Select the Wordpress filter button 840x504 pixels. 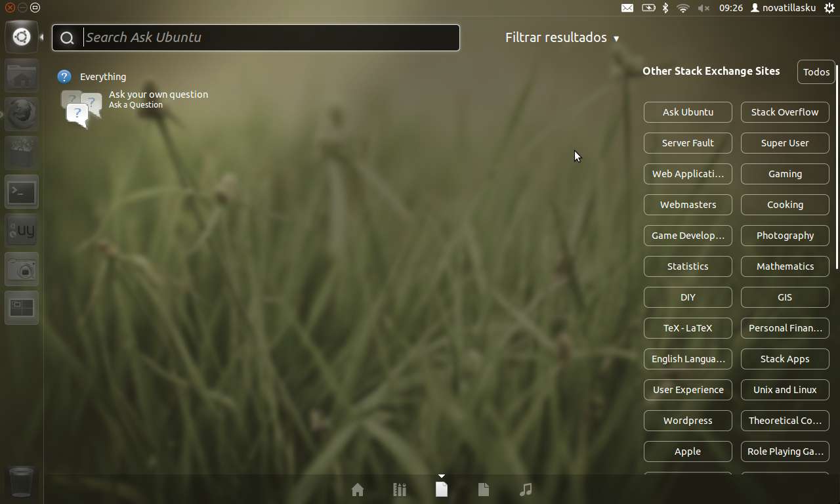pyautogui.click(x=688, y=421)
